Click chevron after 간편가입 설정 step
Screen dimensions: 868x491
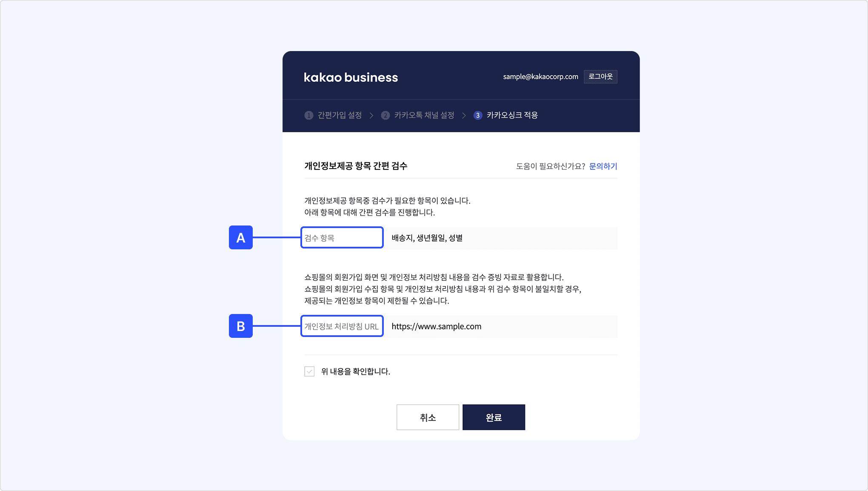tap(371, 115)
